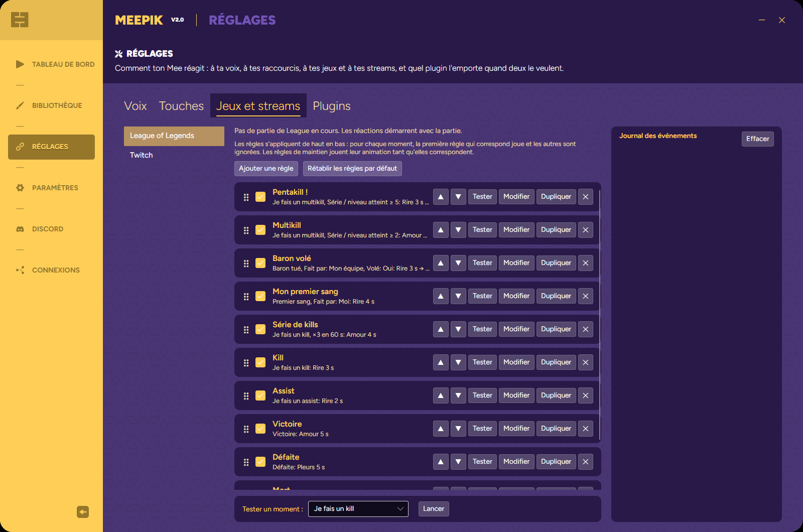Screen dimensions: 803x532
Task: Toggle the Baron volé checkbox
Action: [260, 263]
